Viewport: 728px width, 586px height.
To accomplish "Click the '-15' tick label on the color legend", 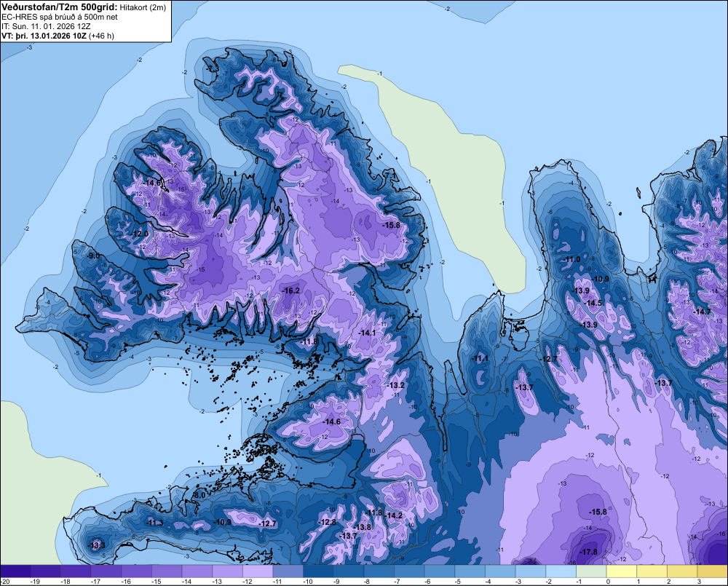I will [157, 582].
